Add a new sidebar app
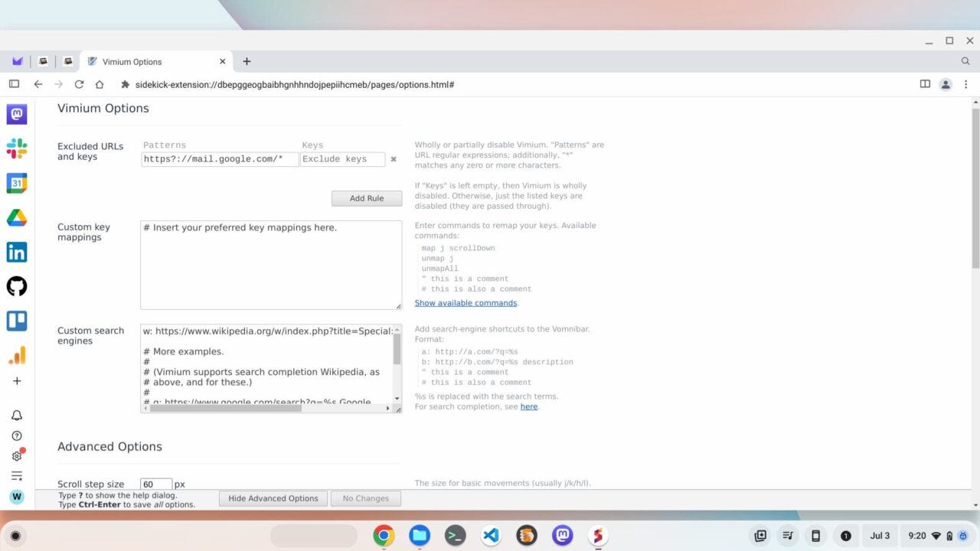Screen dimensions: 980x551 (x=17, y=381)
